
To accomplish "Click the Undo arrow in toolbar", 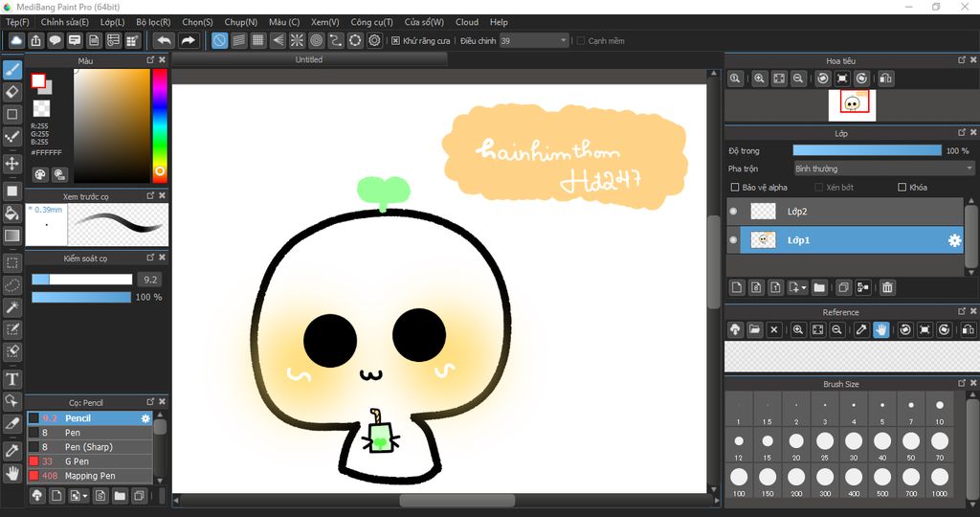I will [x=164, y=40].
